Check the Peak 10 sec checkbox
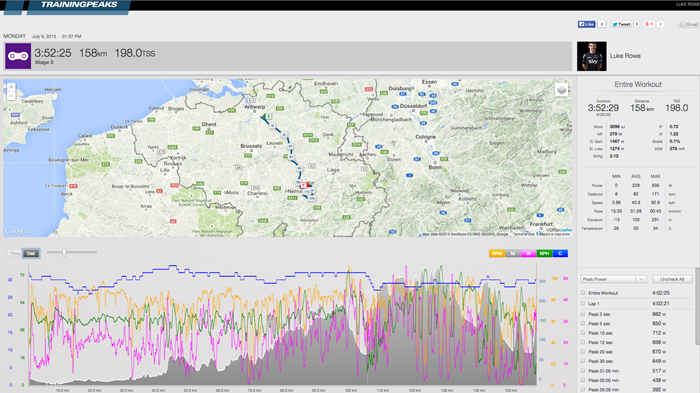The width and height of the screenshot is (700, 393). click(x=583, y=333)
